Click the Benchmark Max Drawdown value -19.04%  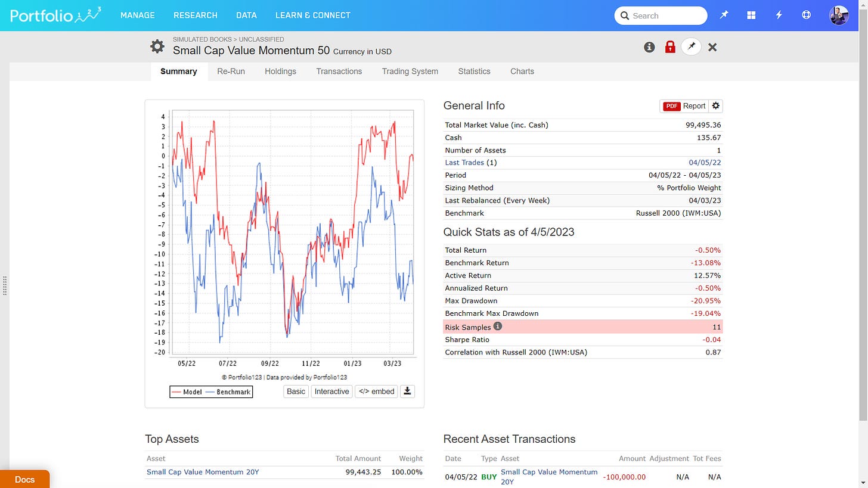point(705,313)
